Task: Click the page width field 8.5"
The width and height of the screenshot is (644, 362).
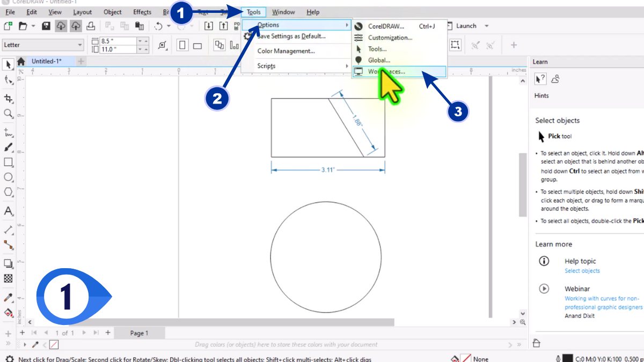Action: tap(118, 41)
